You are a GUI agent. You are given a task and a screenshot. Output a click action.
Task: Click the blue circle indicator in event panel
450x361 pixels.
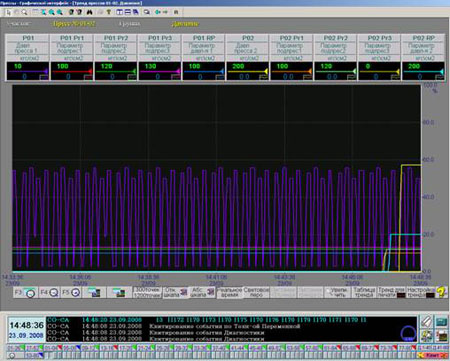coord(408,333)
